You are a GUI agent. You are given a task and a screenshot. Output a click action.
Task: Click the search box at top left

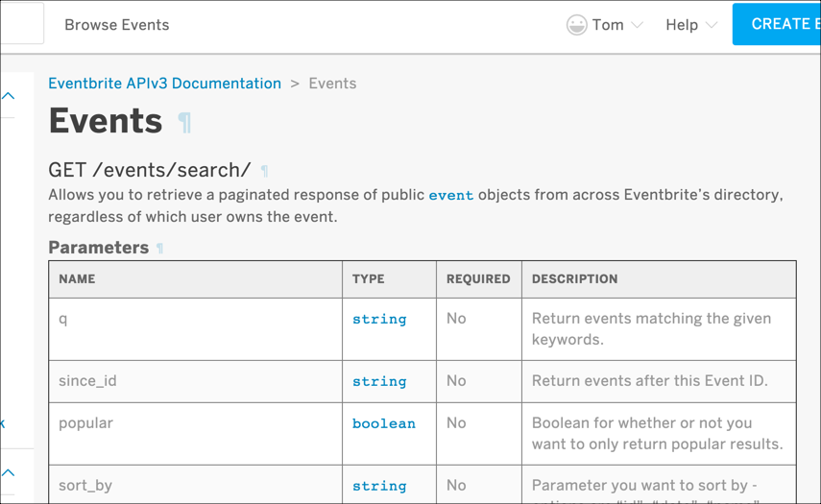[21, 24]
